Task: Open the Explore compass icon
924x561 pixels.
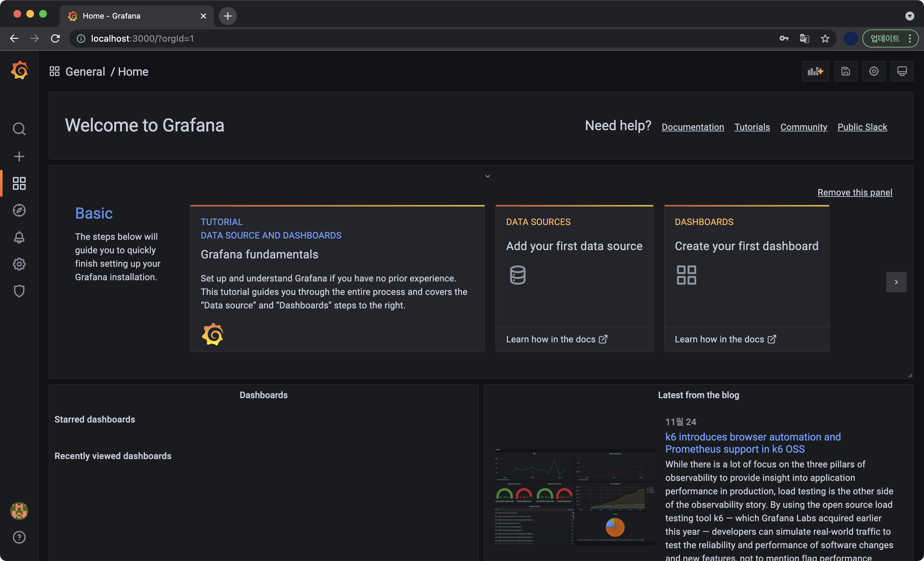Action: click(19, 210)
